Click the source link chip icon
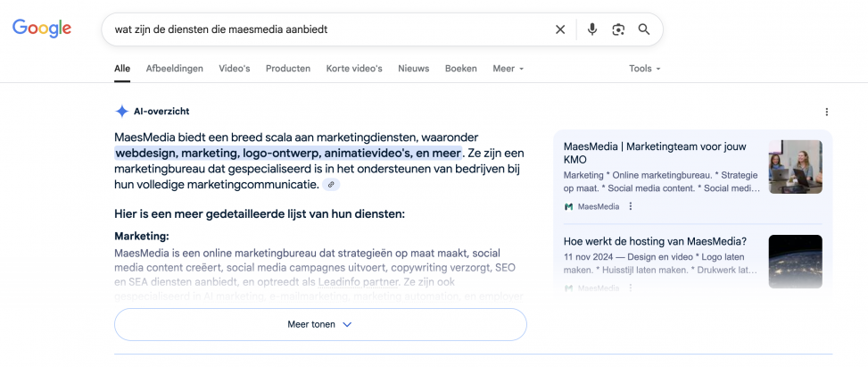The height and width of the screenshot is (367, 868). pos(331,185)
